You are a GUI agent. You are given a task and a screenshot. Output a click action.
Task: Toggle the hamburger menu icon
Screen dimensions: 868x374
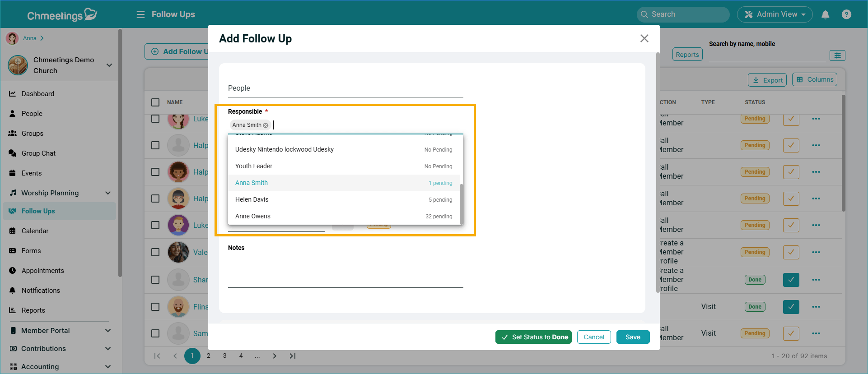pyautogui.click(x=140, y=14)
